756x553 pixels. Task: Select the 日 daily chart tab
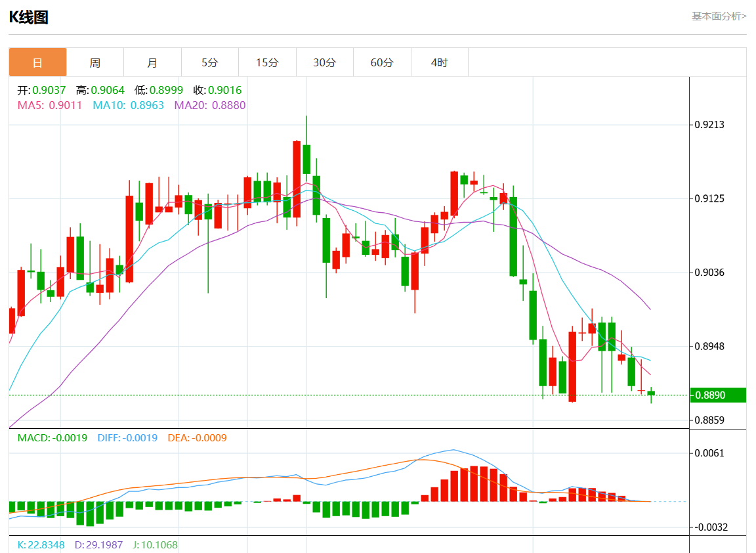tap(37, 62)
